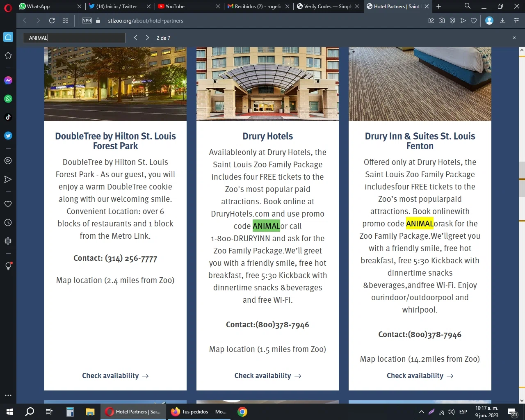This screenshot has height=420, width=525.
Task: Go to previous search match
Action: pos(136,38)
